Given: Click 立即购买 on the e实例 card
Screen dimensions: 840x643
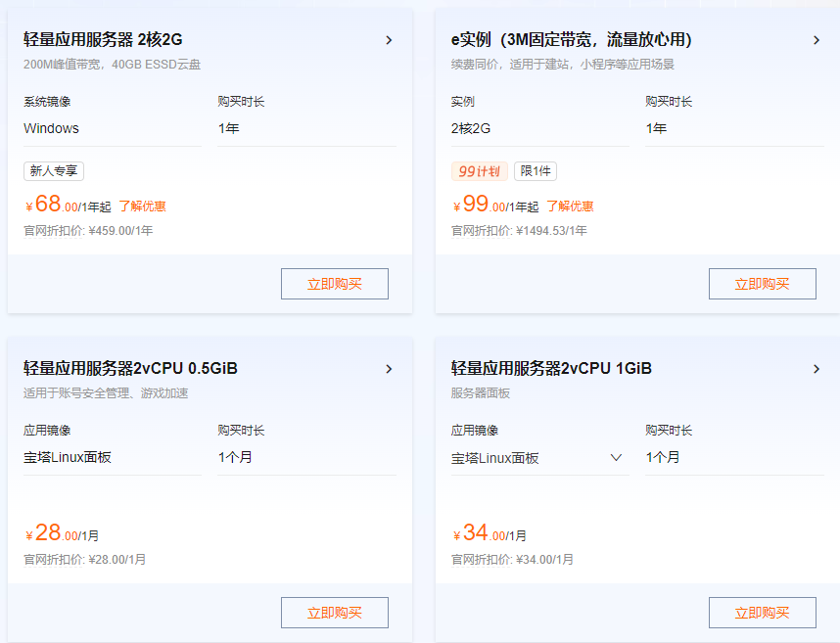Looking at the screenshot, I should pyautogui.click(x=762, y=283).
